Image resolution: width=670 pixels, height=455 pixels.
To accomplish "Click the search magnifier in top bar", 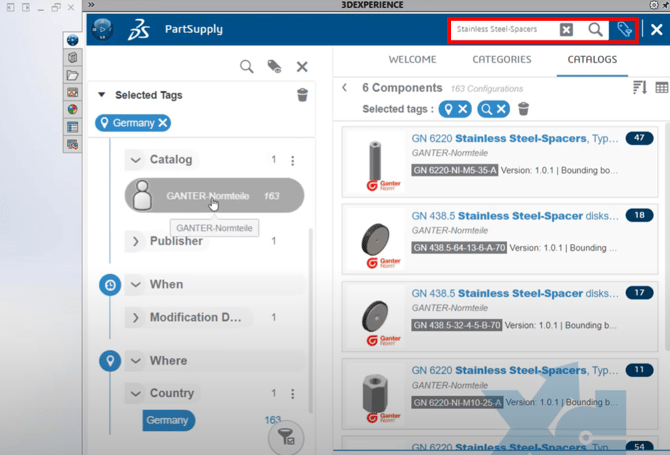I will [x=595, y=30].
